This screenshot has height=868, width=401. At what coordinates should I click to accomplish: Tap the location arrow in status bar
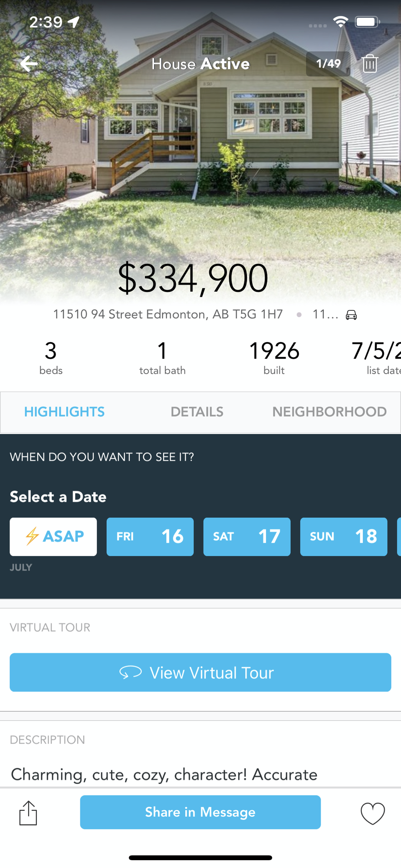click(74, 22)
